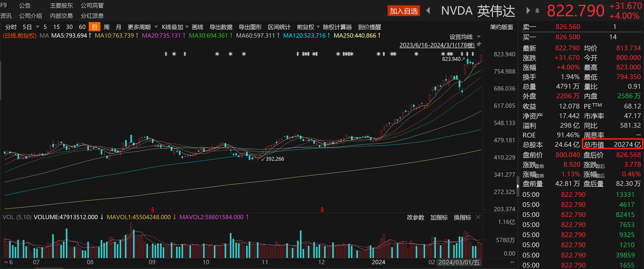Select the 5-minute period

click(x=45, y=27)
